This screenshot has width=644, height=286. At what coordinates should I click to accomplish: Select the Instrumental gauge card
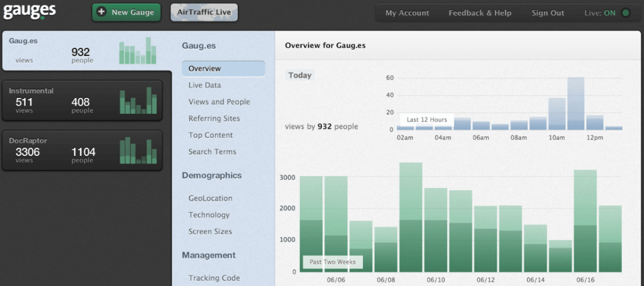tap(87, 101)
